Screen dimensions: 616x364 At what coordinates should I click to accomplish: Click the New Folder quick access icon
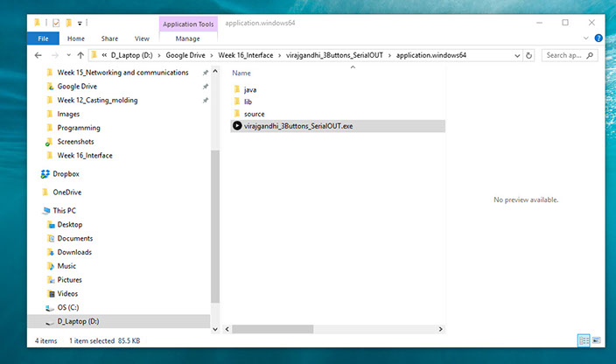(68, 23)
